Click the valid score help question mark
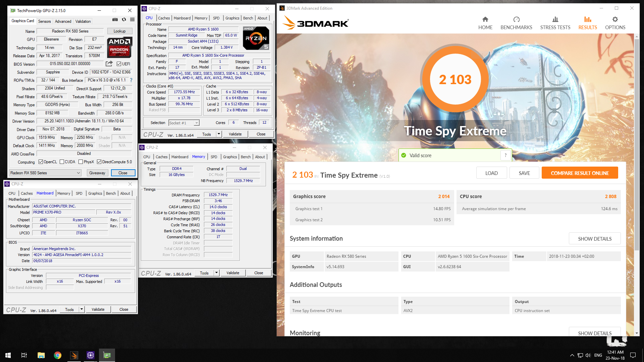644x362 pixels. (505, 155)
